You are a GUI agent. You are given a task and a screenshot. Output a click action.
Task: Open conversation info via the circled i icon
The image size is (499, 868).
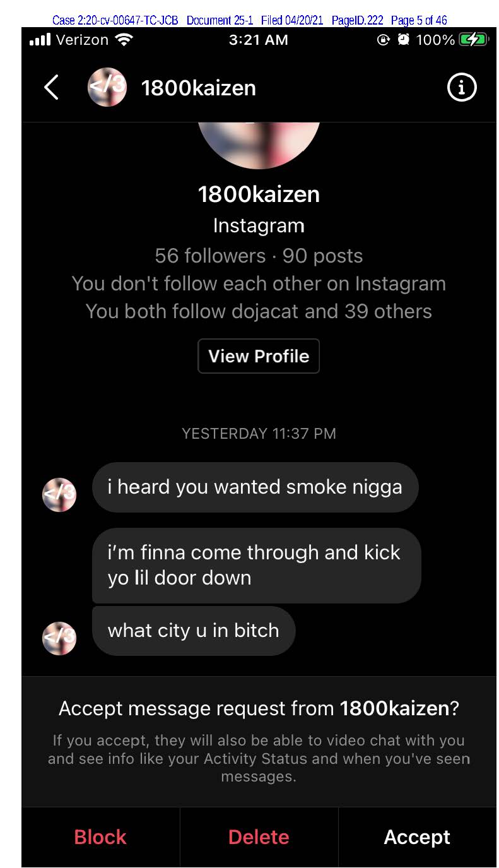pyautogui.click(x=462, y=87)
